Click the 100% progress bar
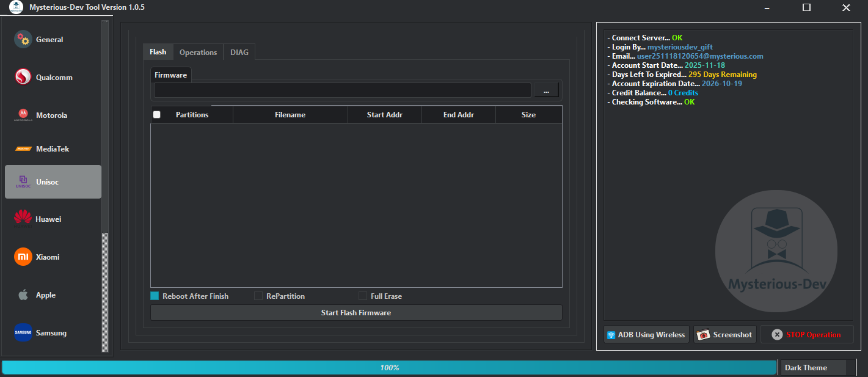Image resolution: width=868 pixels, height=377 pixels. 388,367
